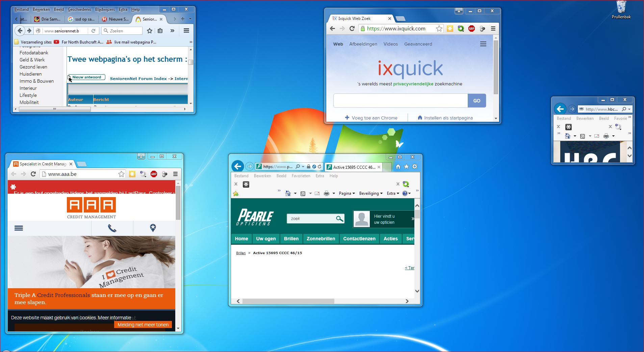Viewport: 644px width, 352px height.
Task: Click the printer icon in Pearle toolbar
Action: tap(326, 193)
